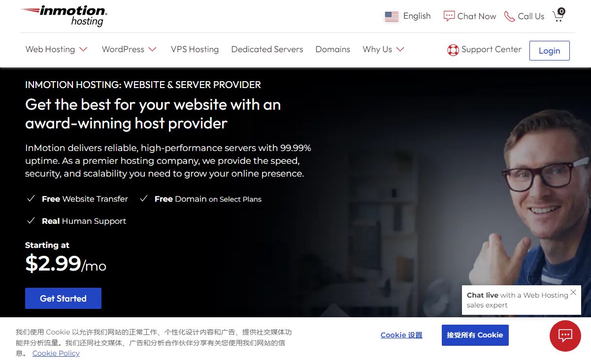The width and height of the screenshot is (591, 364).
Task: Click the Support Center lifebuoy icon
Action: (x=453, y=50)
